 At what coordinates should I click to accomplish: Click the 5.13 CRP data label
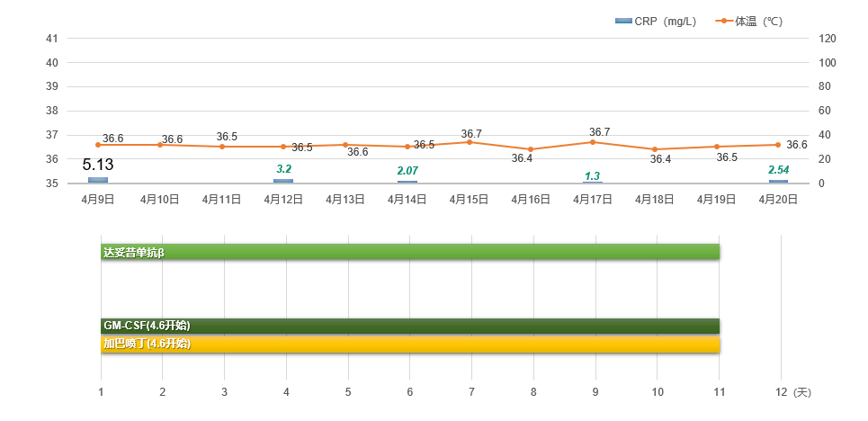tap(98, 165)
